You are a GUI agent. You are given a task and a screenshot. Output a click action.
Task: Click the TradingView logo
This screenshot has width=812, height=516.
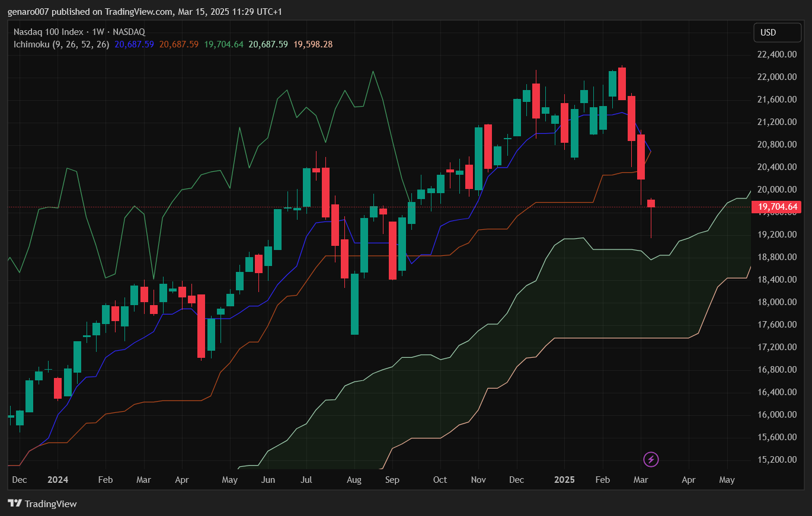click(42, 504)
